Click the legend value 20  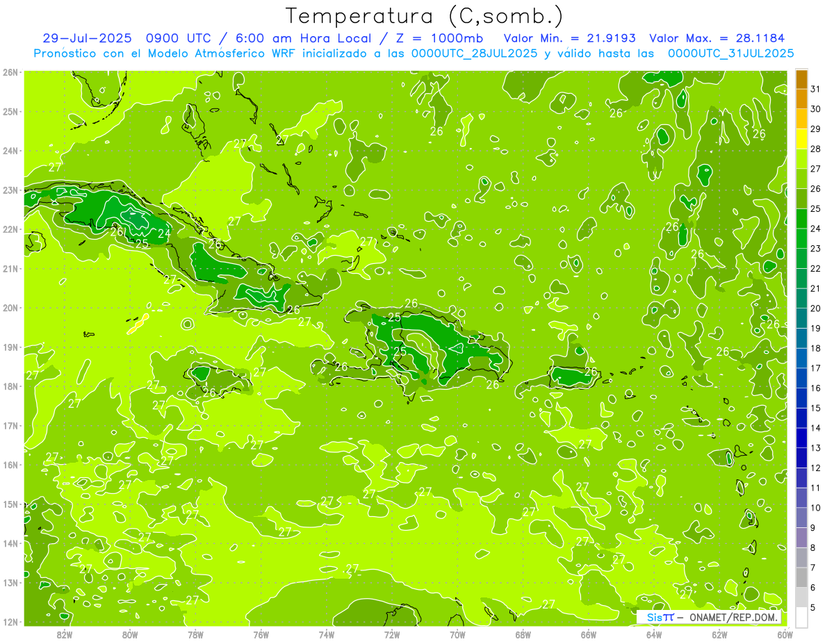click(815, 308)
